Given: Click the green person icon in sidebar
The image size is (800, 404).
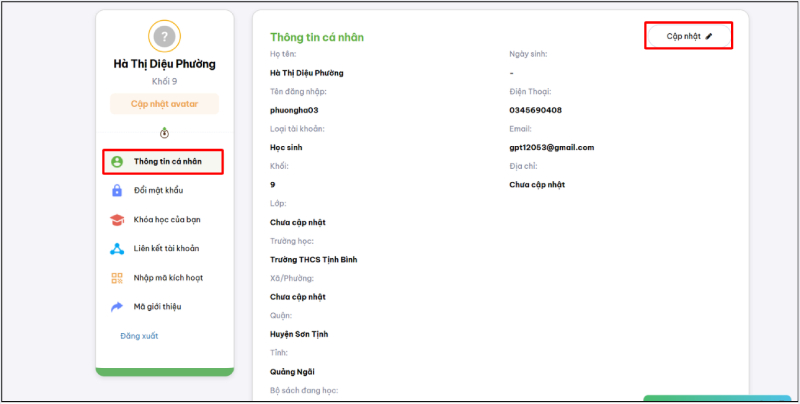Looking at the screenshot, I should [116, 161].
